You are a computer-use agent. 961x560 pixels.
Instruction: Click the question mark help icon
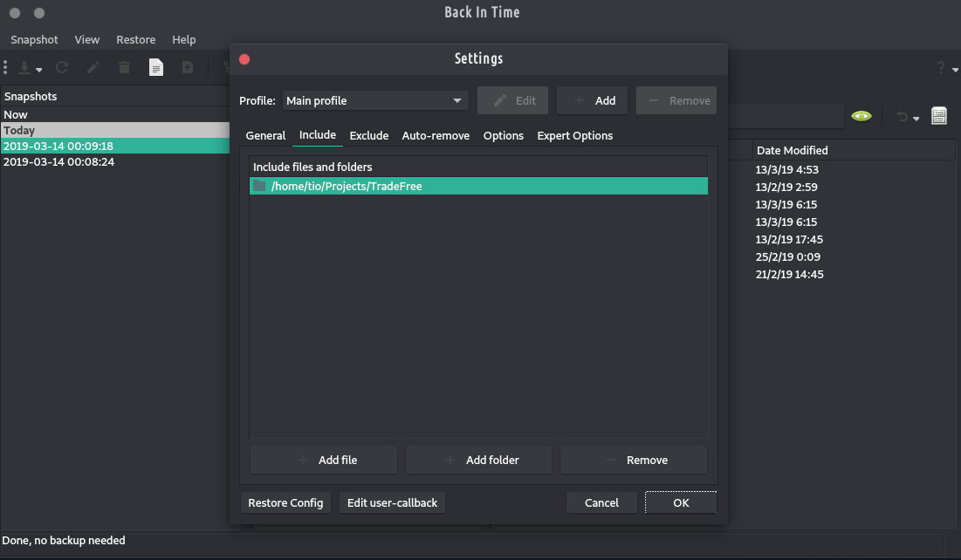[941, 67]
